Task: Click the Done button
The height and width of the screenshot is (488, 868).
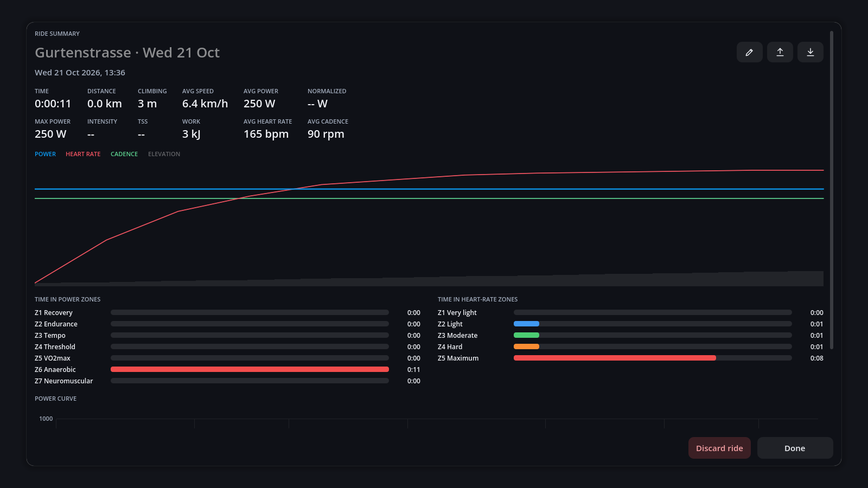Action: click(795, 448)
